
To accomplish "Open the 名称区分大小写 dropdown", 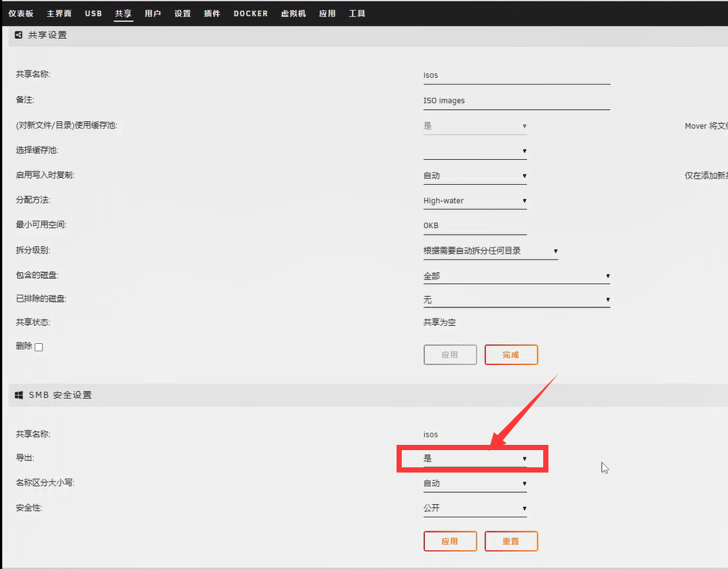I will coord(475,484).
